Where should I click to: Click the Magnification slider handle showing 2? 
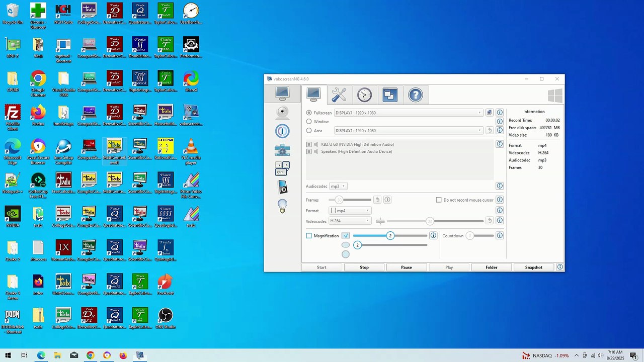390,236
